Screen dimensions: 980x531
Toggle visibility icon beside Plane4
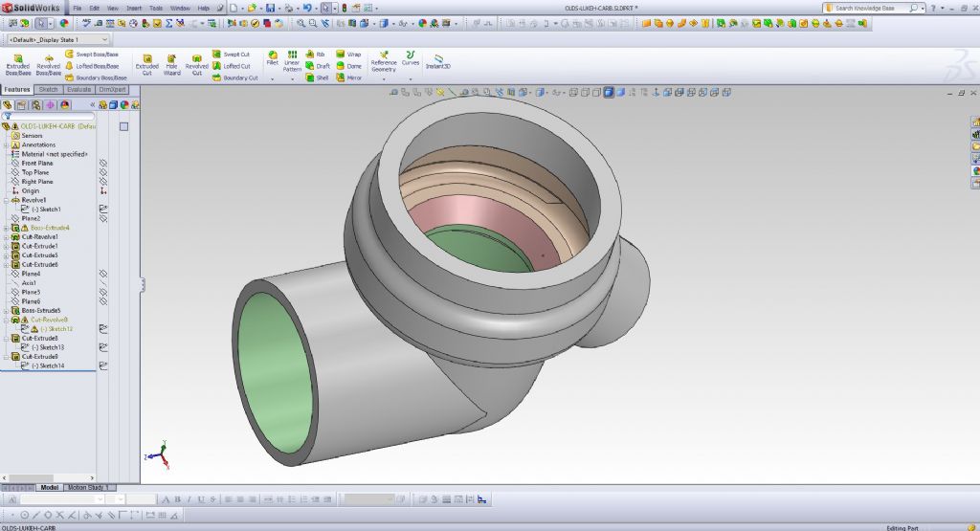103,274
